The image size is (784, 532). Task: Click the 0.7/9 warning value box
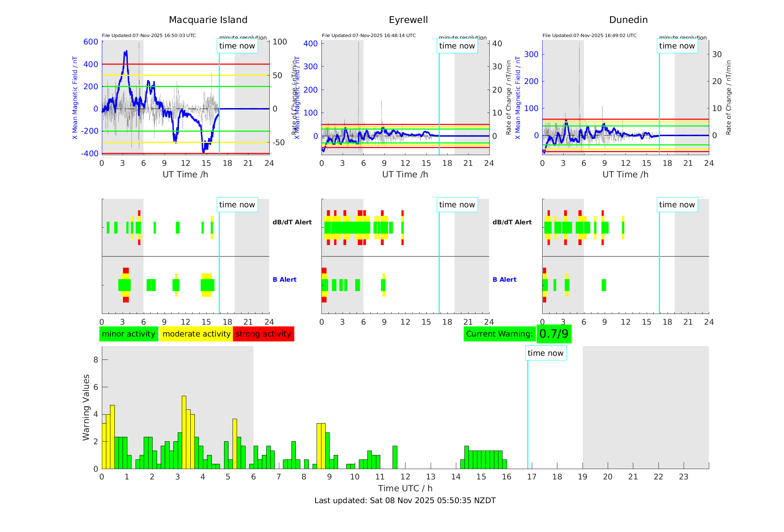pyautogui.click(x=554, y=334)
